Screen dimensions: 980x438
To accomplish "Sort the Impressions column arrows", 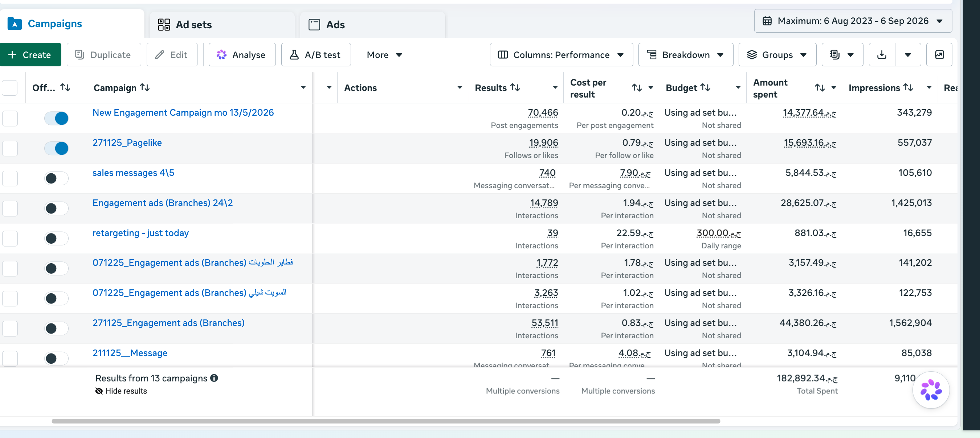I will 908,87.
